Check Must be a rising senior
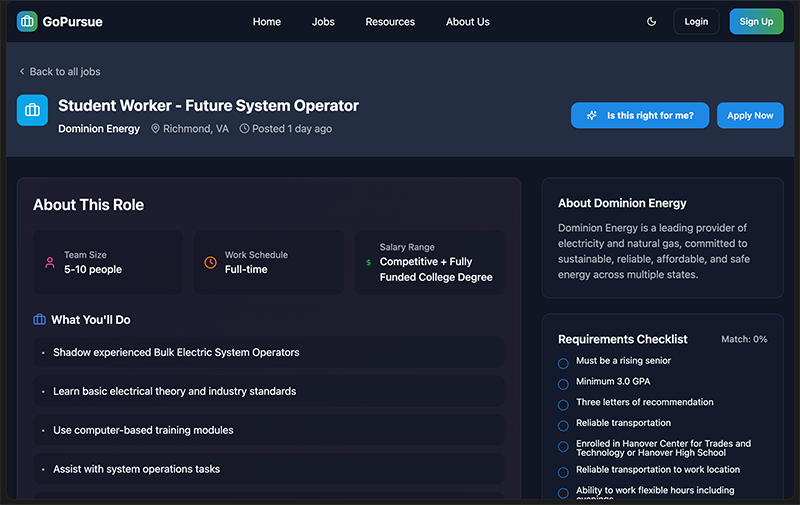The image size is (800, 505). click(x=563, y=364)
